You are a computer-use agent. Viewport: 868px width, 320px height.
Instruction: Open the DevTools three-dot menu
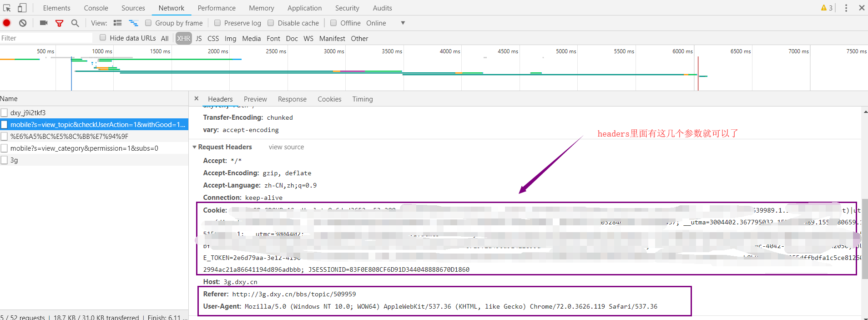846,8
